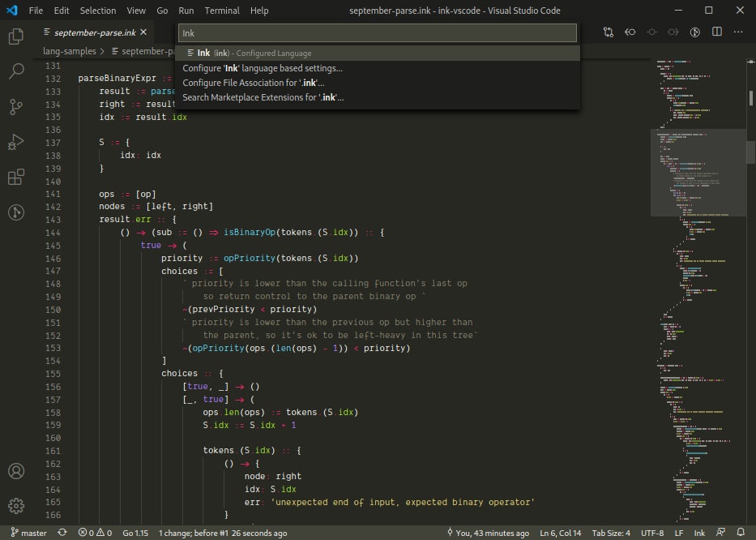
Task: Choose Search Marketplace Extensions for '.ink'
Action: (x=378, y=97)
